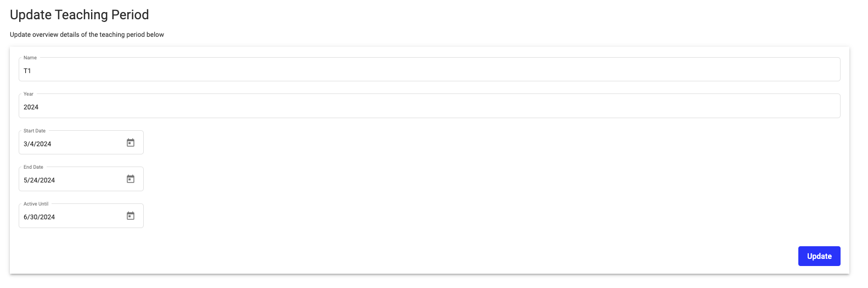868x288 pixels.
Task: Open the Active Until calendar picker
Action: (x=131, y=216)
